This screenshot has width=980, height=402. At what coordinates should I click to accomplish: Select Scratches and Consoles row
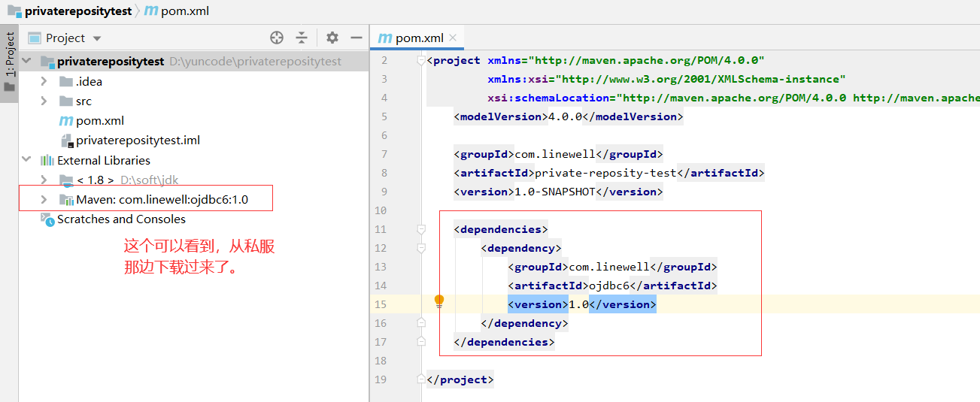click(x=194, y=219)
